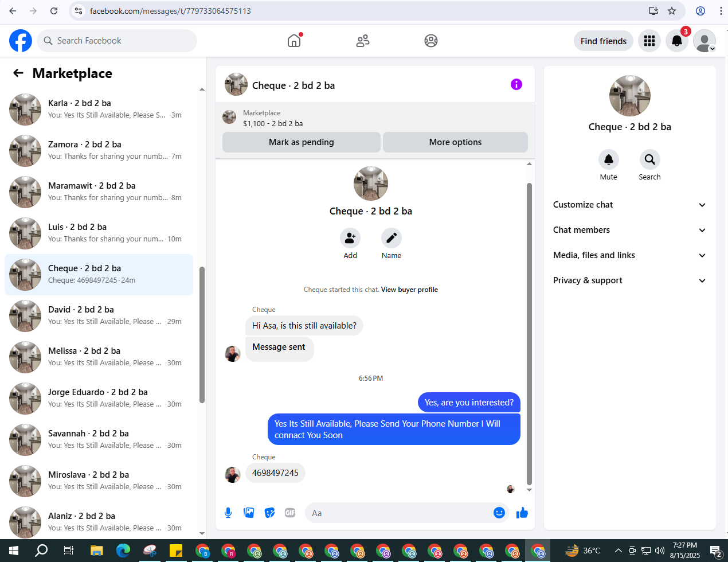The width and height of the screenshot is (728, 562).
Task: Reload the page with the browser refresh icon
Action: click(54, 11)
